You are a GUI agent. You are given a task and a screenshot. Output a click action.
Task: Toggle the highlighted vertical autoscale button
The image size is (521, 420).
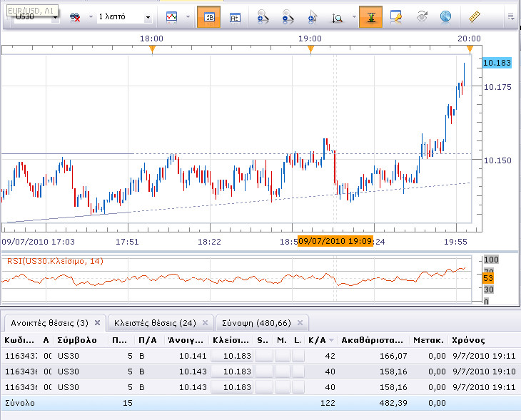click(371, 17)
